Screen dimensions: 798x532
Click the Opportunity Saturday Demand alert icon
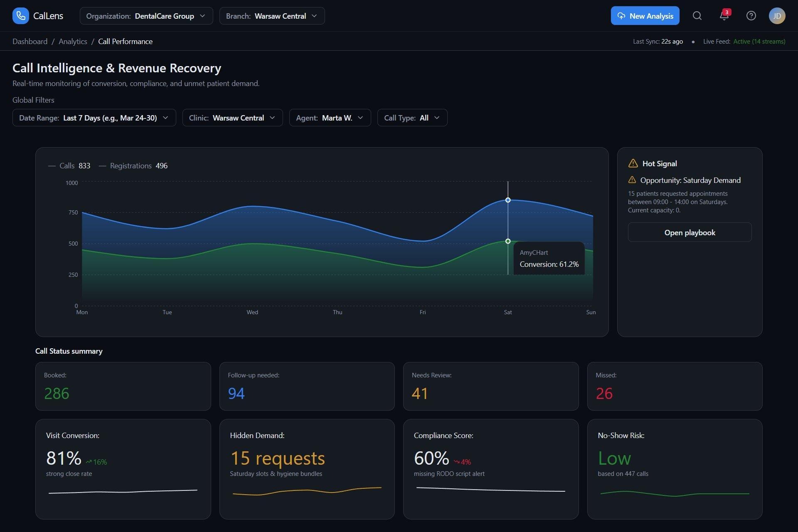pyautogui.click(x=632, y=180)
